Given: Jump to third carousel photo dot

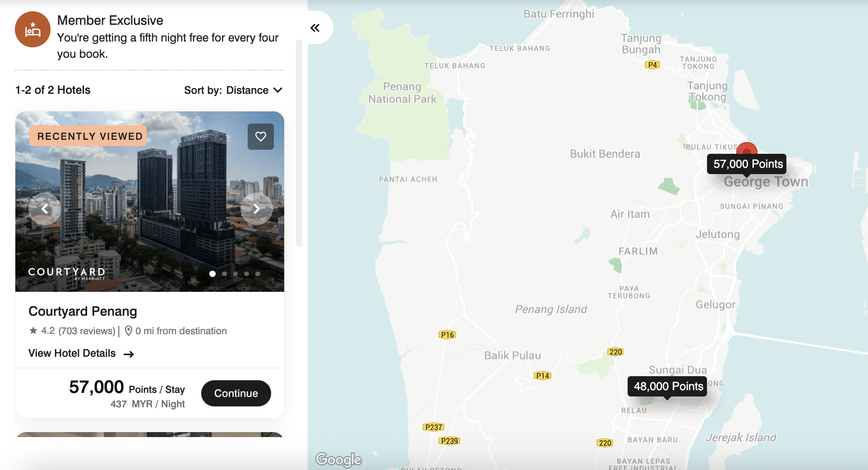Looking at the screenshot, I should (235, 274).
